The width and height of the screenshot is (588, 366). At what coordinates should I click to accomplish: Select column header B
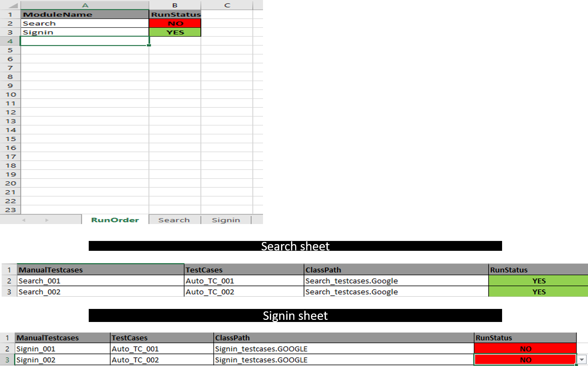coord(175,5)
